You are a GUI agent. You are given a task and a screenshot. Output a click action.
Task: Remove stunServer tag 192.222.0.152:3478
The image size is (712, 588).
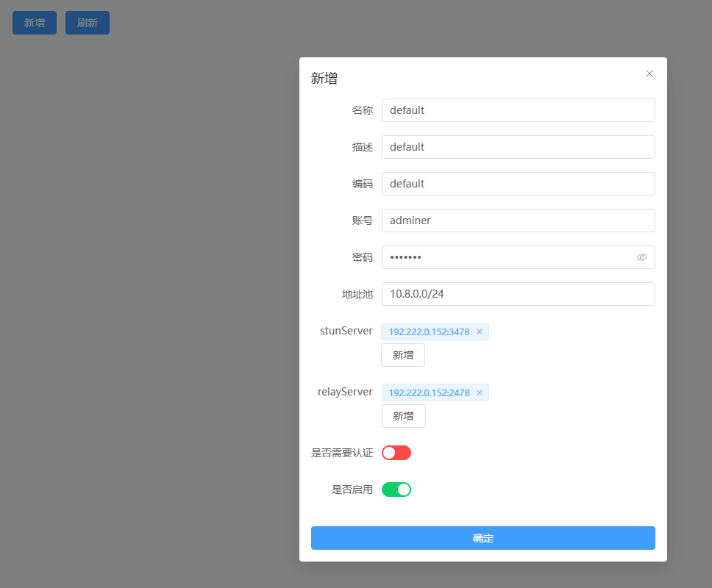pyautogui.click(x=480, y=331)
